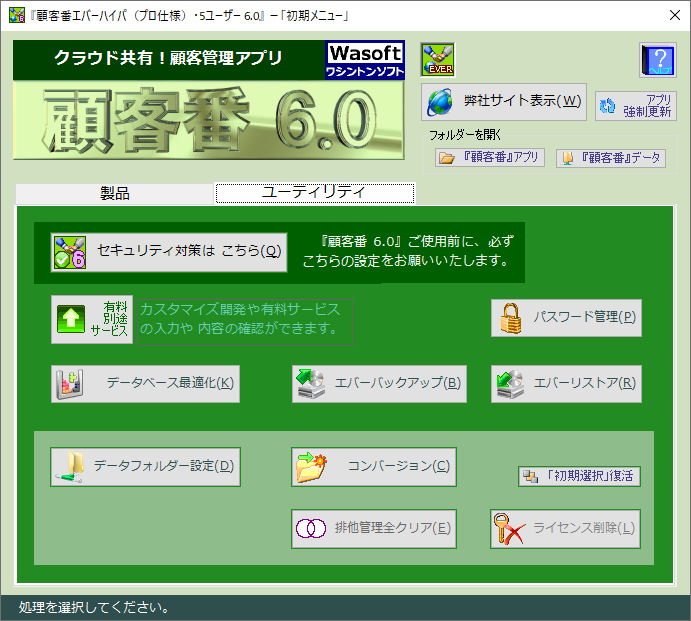This screenshot has width=691, height=621.
Task: Open セキュリティ対策は こちら(Q)
Action: 169,252
